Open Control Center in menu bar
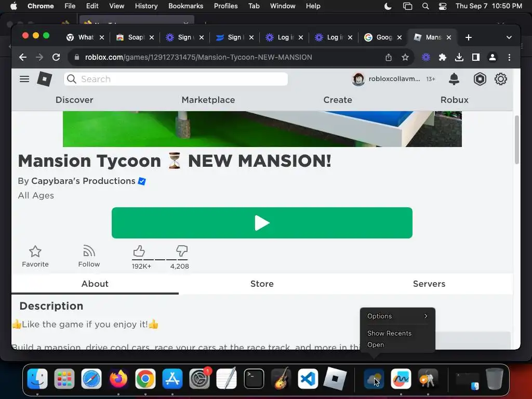This screenshot has width=532, height=399. pos(443,6)
